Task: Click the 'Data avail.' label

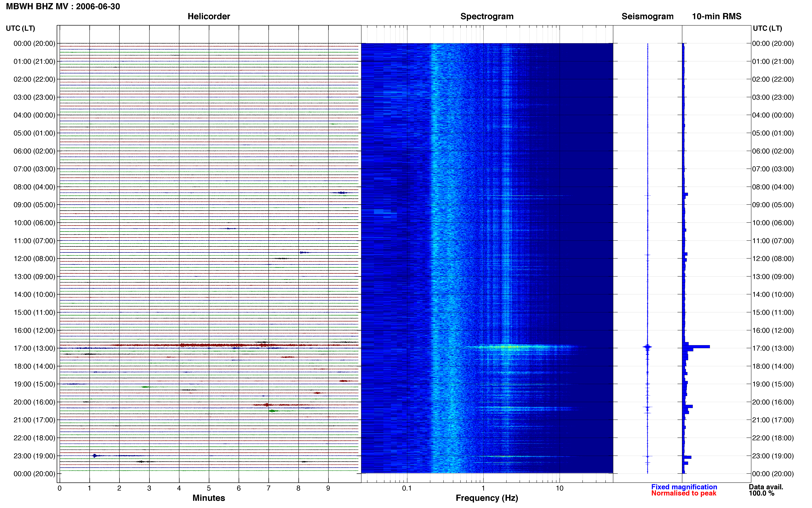Action: [766, 487]
